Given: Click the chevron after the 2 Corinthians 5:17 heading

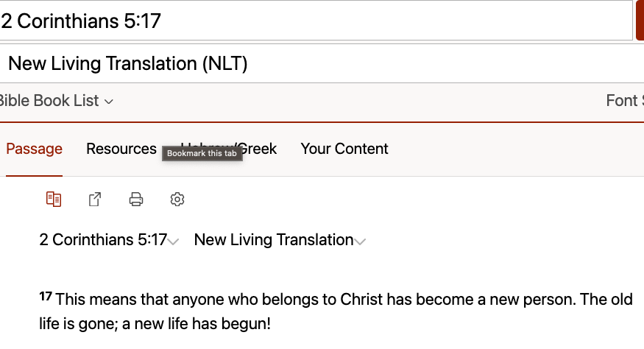Looking at the screenshot, I should [173, 242].
